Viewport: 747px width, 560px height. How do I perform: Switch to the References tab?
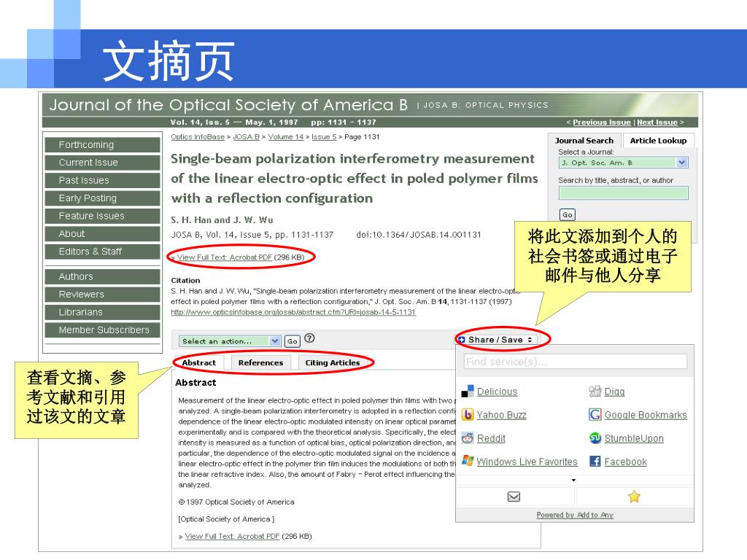pyautogui.click(x=260, y=363)
